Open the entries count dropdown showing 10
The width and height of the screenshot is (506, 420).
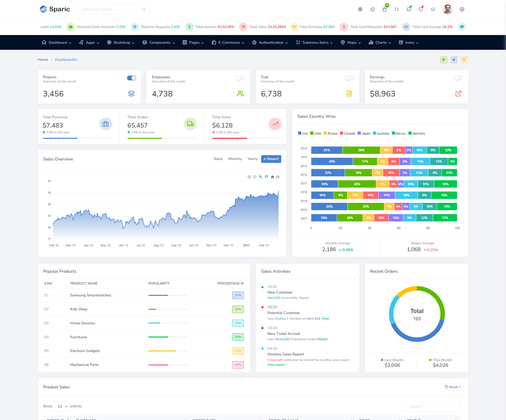[x=61, y=406]
